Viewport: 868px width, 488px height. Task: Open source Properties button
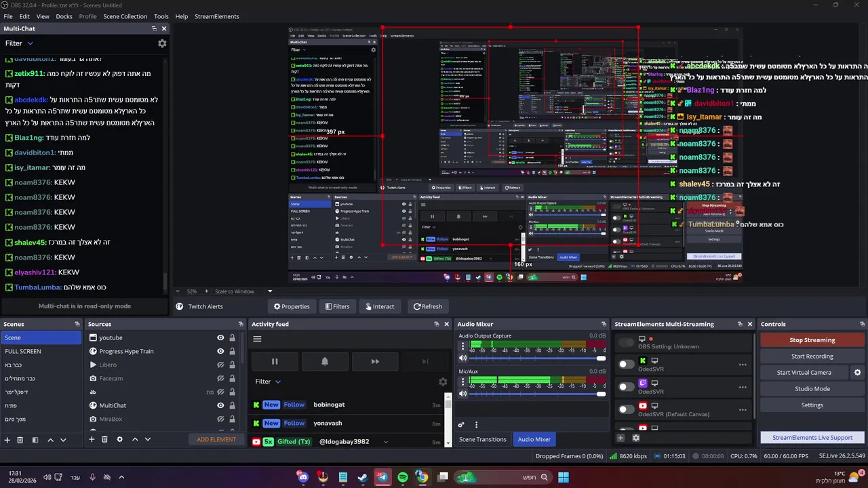(x=292, y=306)
